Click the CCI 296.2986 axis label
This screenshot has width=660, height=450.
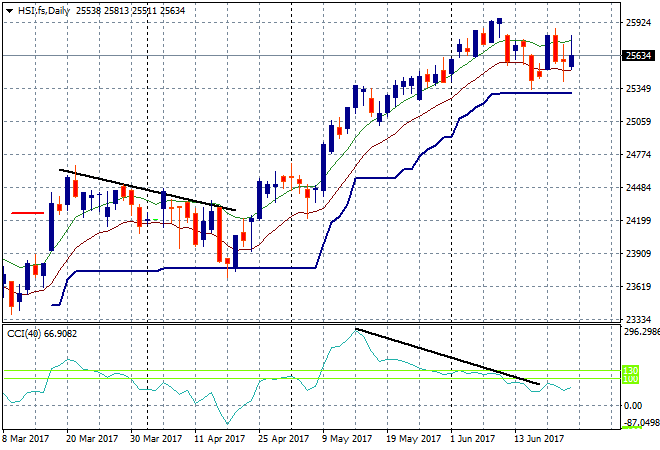641,332
